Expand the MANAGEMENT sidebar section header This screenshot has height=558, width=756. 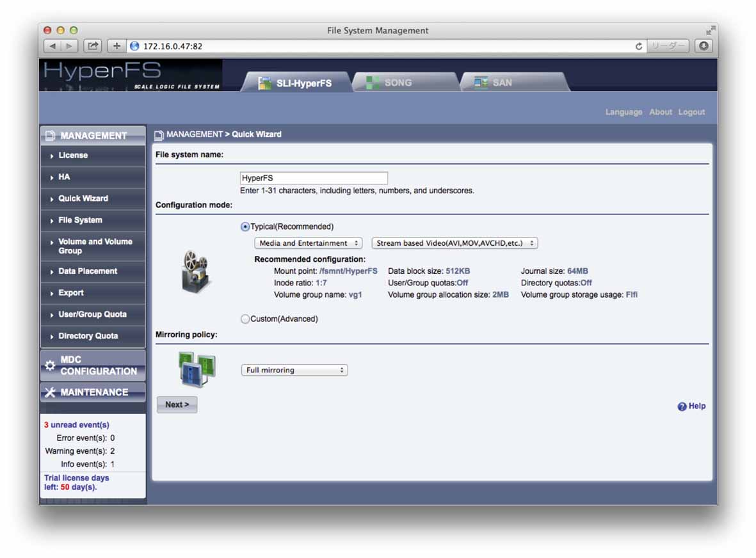(x=93, y=136)
